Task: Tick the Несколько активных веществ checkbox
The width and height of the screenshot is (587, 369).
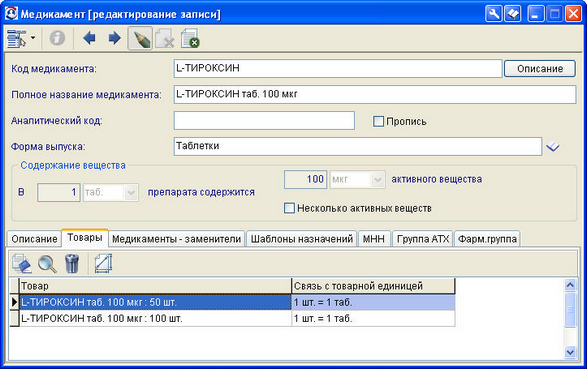Action: click(x=289, y=208)
